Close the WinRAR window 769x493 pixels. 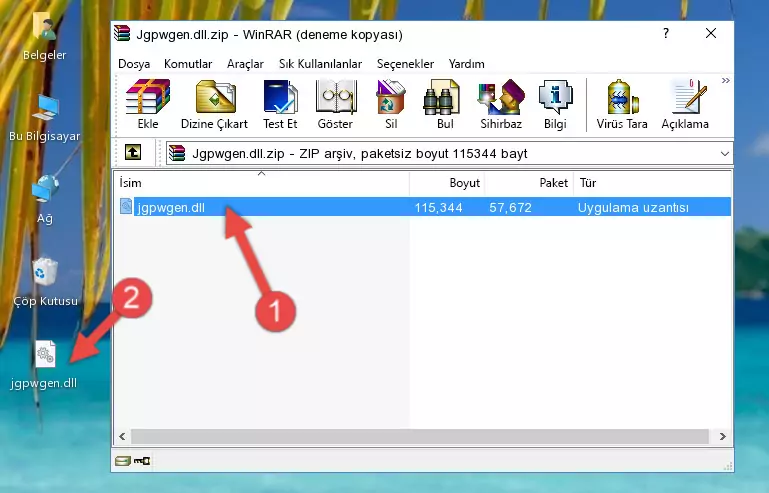711,33
